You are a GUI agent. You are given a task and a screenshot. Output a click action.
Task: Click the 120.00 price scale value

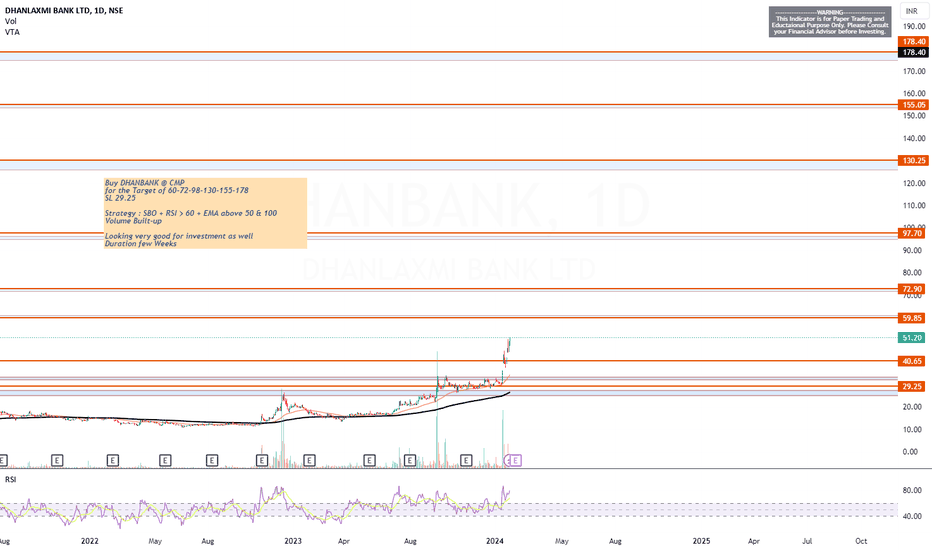point(914,183)
